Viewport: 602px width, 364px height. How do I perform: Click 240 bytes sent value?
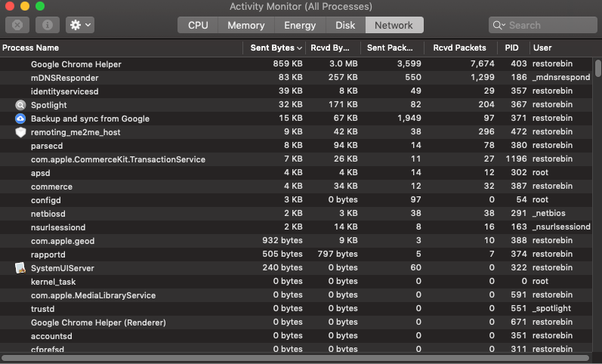pyautogui.click(x=282, y=267)
